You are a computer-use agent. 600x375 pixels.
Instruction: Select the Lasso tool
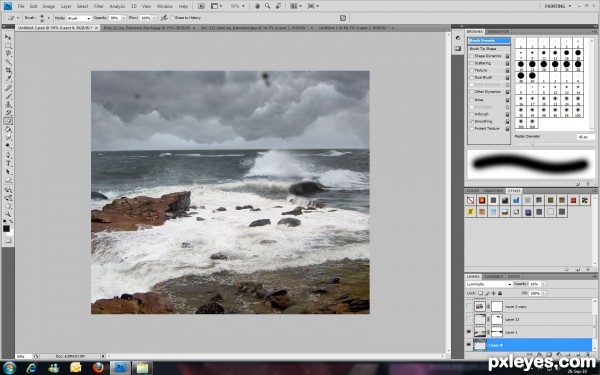[x=8, y=54]
